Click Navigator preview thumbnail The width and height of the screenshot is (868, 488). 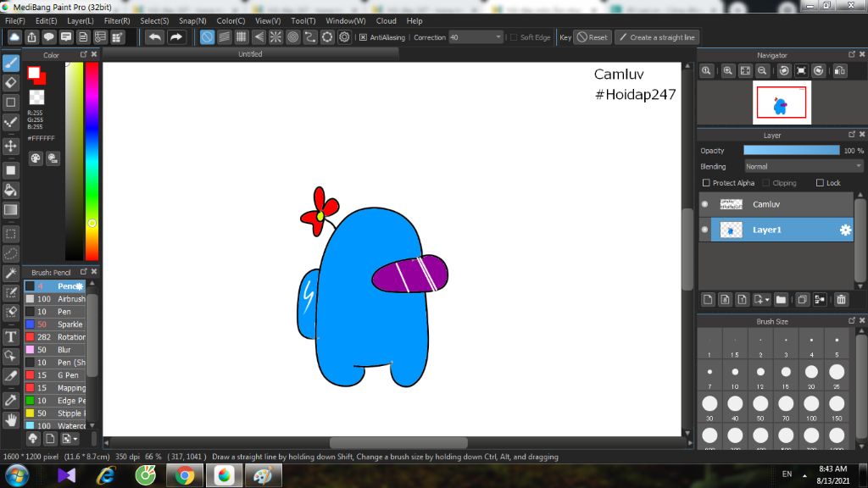782,103
